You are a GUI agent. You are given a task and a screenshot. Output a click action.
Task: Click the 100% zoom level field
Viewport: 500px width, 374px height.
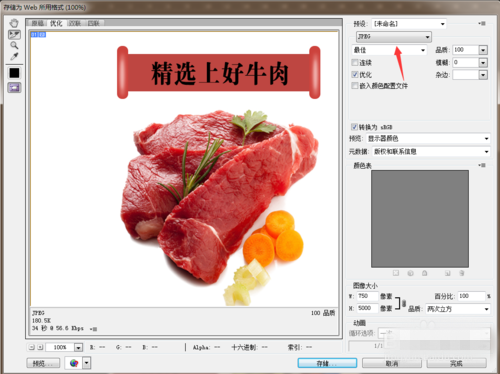coord(60,347)
